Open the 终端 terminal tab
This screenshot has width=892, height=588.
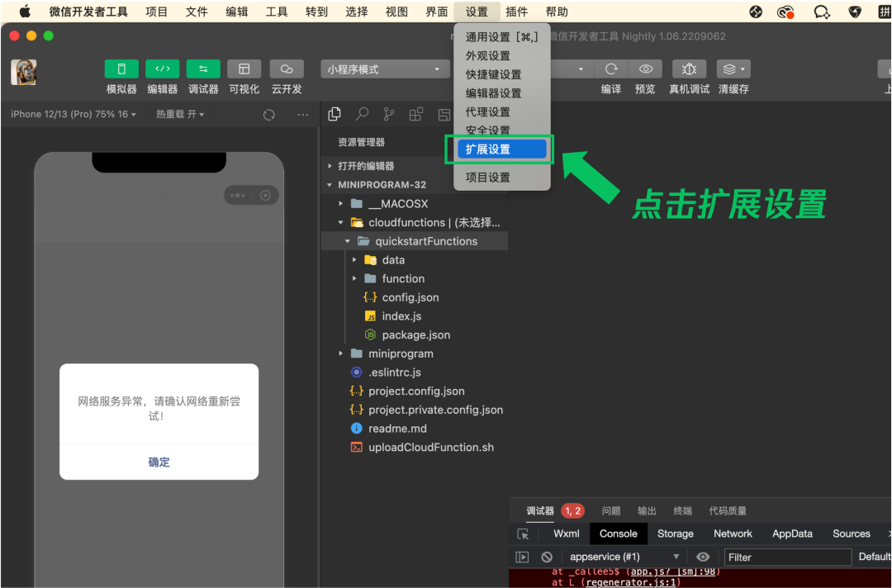pos(683,510)
